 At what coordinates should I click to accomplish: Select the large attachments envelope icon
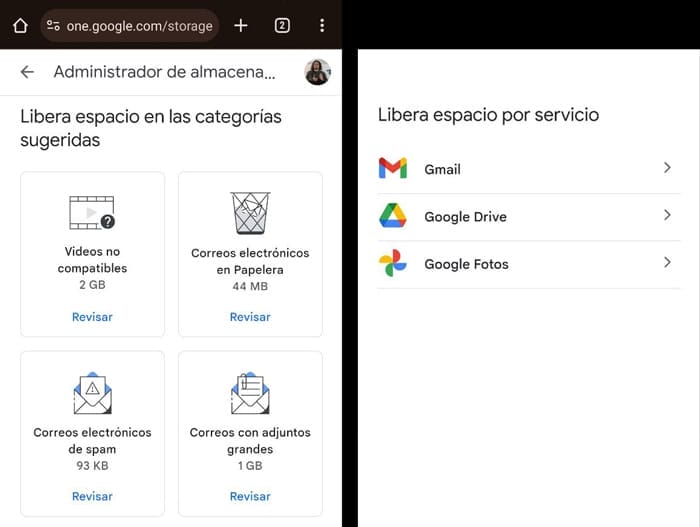point(250,394)
